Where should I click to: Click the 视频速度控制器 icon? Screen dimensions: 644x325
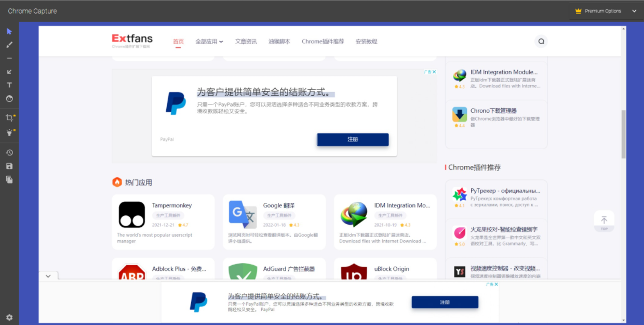tap(460, 271)
